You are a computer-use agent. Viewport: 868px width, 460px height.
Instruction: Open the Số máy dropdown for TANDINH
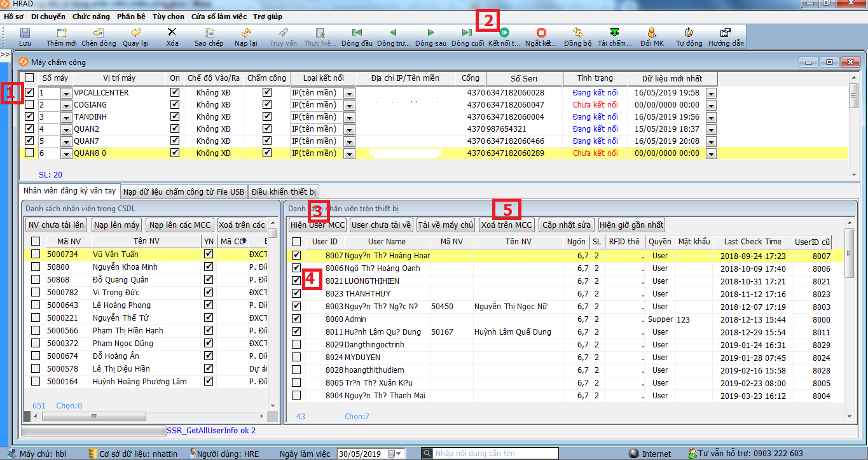(x=66, y=117)
